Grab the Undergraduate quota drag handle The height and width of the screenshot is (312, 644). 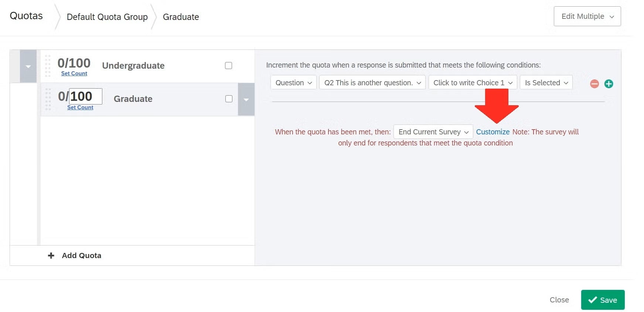(x=48, y=66)
